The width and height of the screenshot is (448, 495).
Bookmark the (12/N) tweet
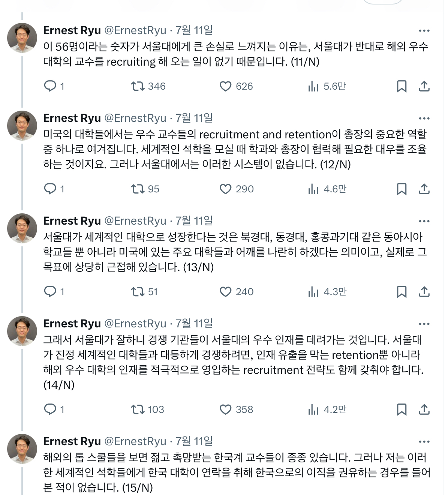tap(402, 189)
